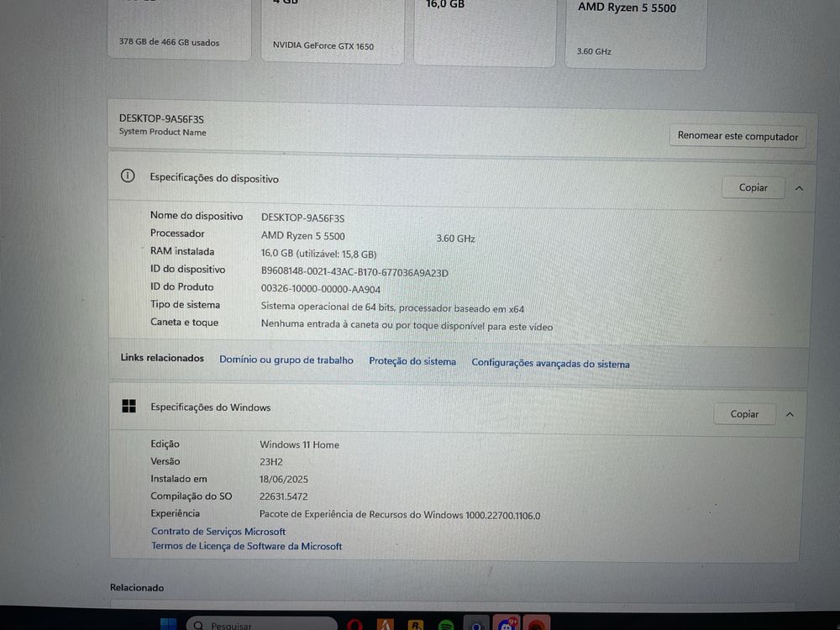Click the OS build value 22631.5472

284,496
